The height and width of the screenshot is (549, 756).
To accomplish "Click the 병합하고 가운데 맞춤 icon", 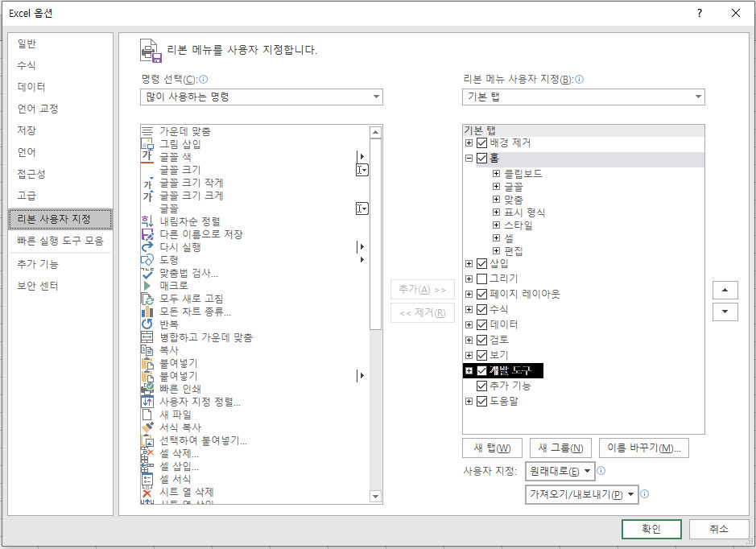I will click(147, 337).
